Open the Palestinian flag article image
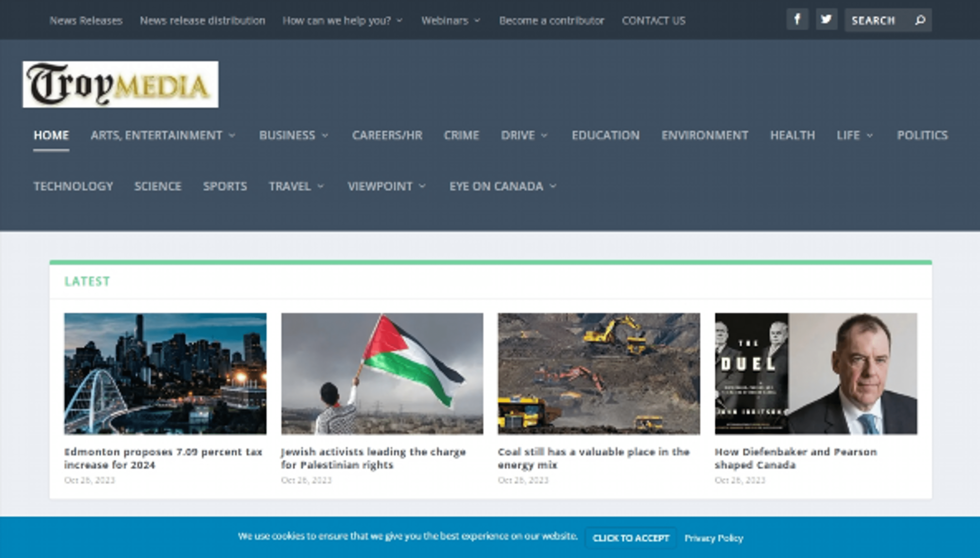Viewport: 980px width, 558px height. click(x=382, y=373)
